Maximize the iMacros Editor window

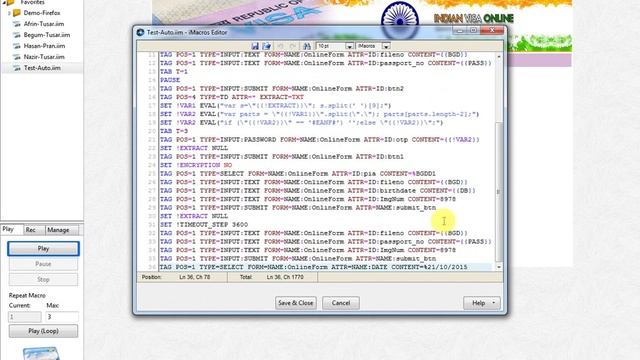(473, 30)
